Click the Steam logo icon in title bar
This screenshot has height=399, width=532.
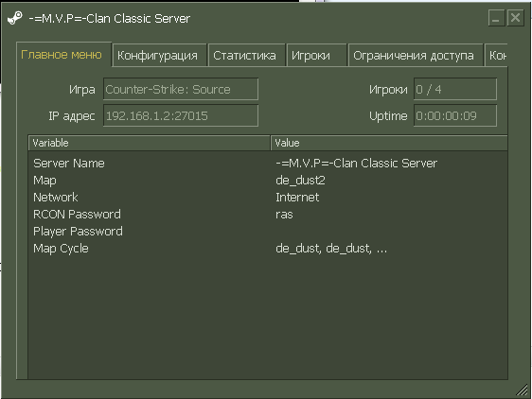(x=15, y=18)
